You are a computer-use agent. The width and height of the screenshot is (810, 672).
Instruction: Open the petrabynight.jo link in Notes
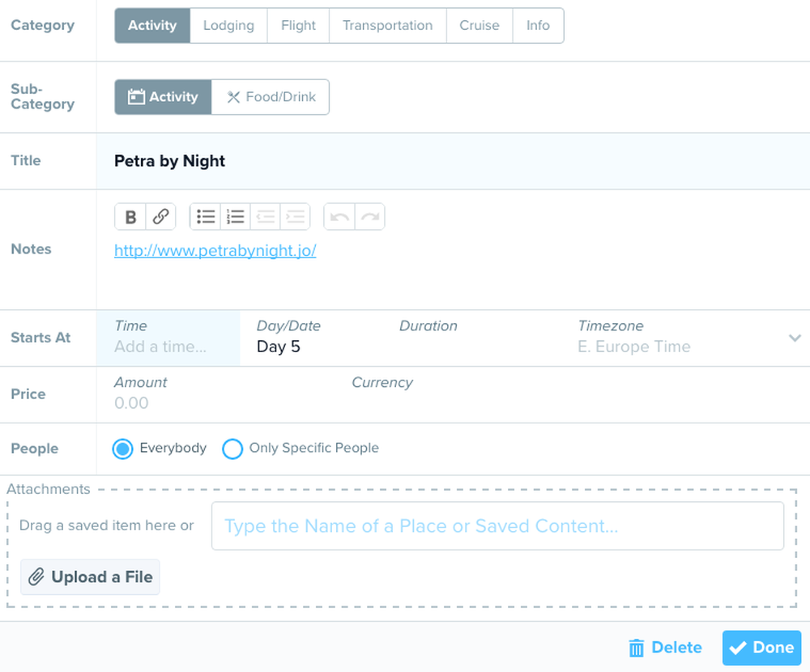point(215,250)
